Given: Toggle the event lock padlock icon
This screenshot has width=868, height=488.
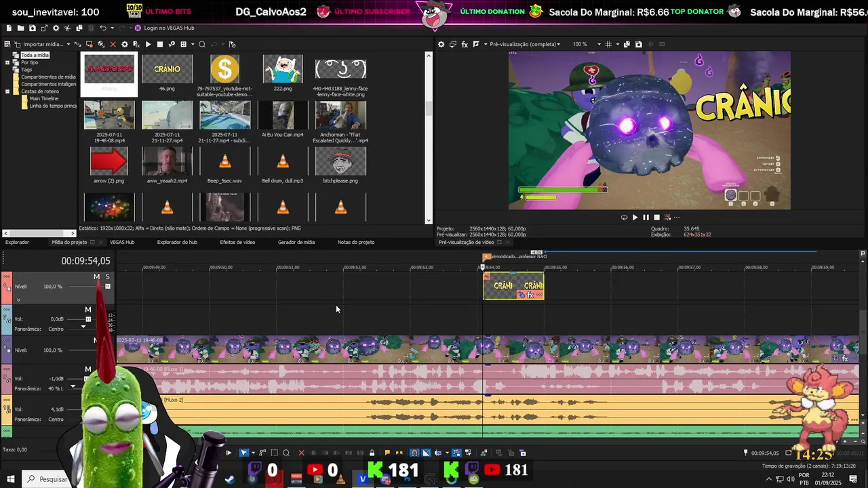Looking at the screenshot, I should coord(372,453).
